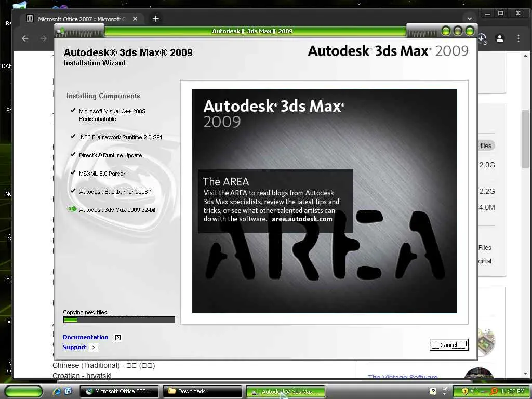The height and width of the screenshot is (399, 532).
Task: Click the taskbar clock showing 11:32 PM
Action: (x=512, y=391)
